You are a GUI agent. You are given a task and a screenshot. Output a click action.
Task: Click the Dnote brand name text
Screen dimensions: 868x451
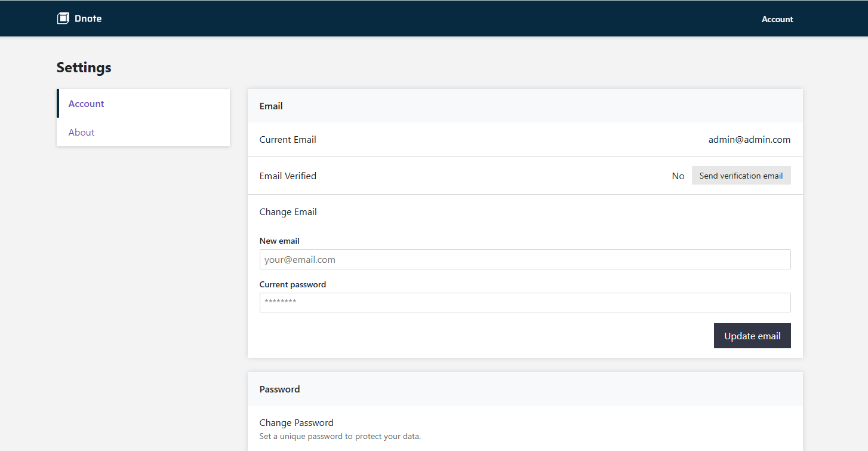[88, 19]
